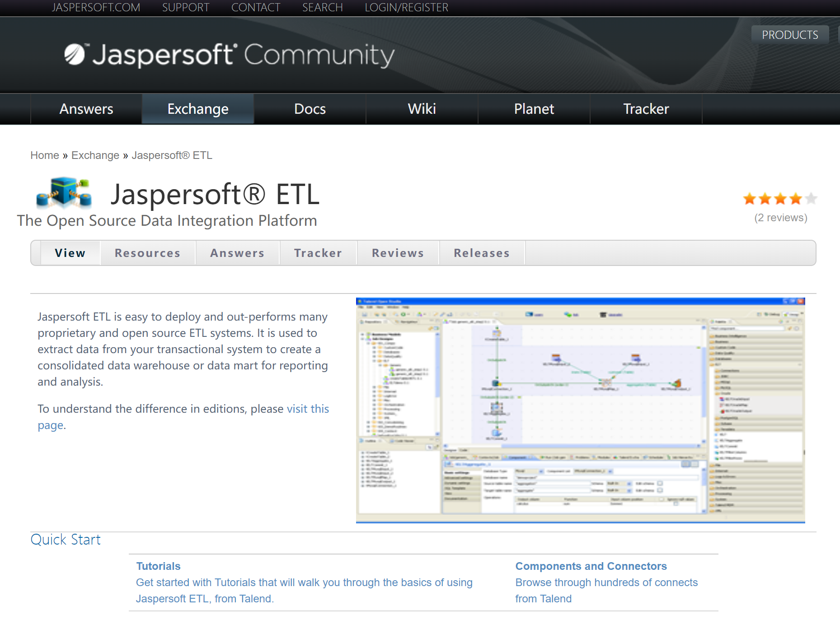Open the Planet main navigation item
The image size is (840, 643).
(x=534, y=109)
